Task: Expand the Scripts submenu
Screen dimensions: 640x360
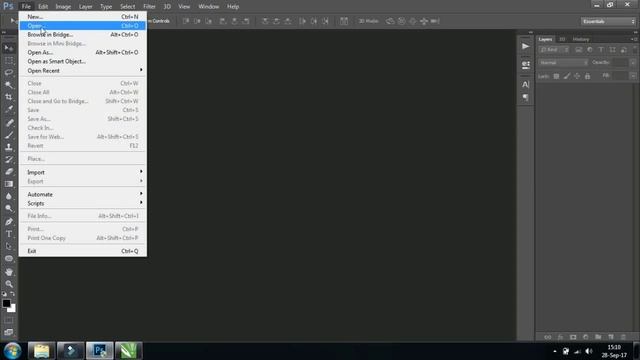Action: click(x=82, y=203)
